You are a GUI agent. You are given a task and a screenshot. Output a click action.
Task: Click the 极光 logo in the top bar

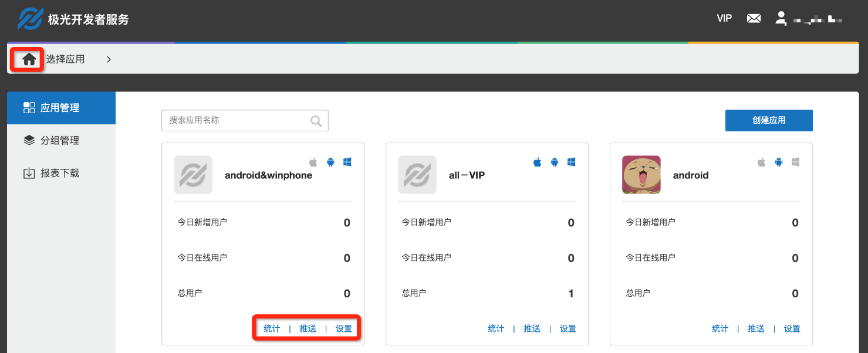click(31, 18)
